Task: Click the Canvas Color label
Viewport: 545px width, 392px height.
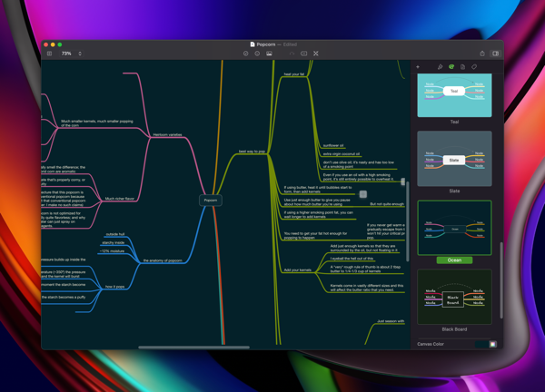Action: pos(431,344)
